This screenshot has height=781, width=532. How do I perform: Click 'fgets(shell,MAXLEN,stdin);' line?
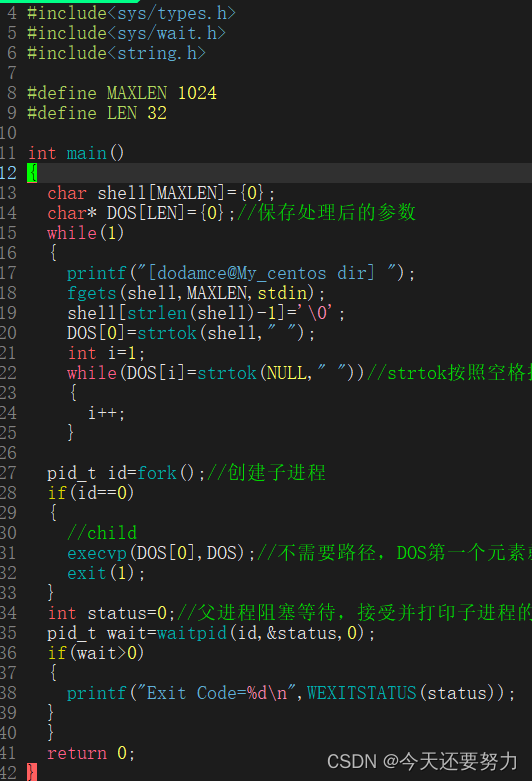pos(196,293)
